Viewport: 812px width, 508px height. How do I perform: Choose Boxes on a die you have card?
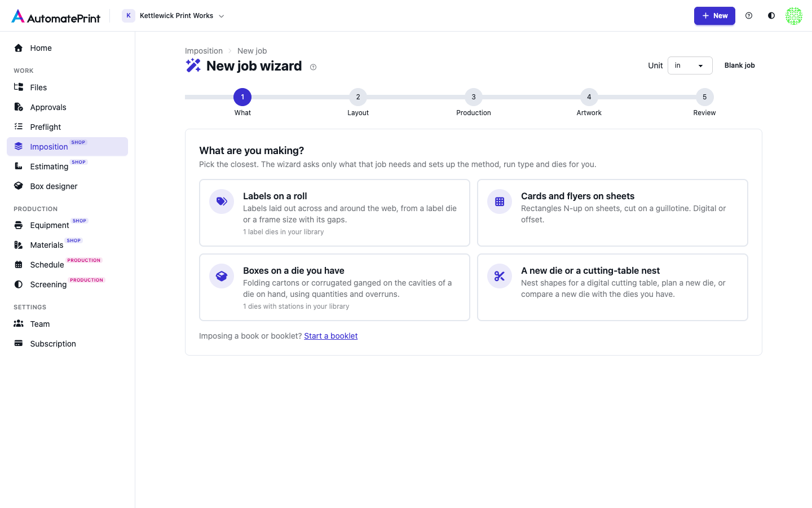click(334, 287)
